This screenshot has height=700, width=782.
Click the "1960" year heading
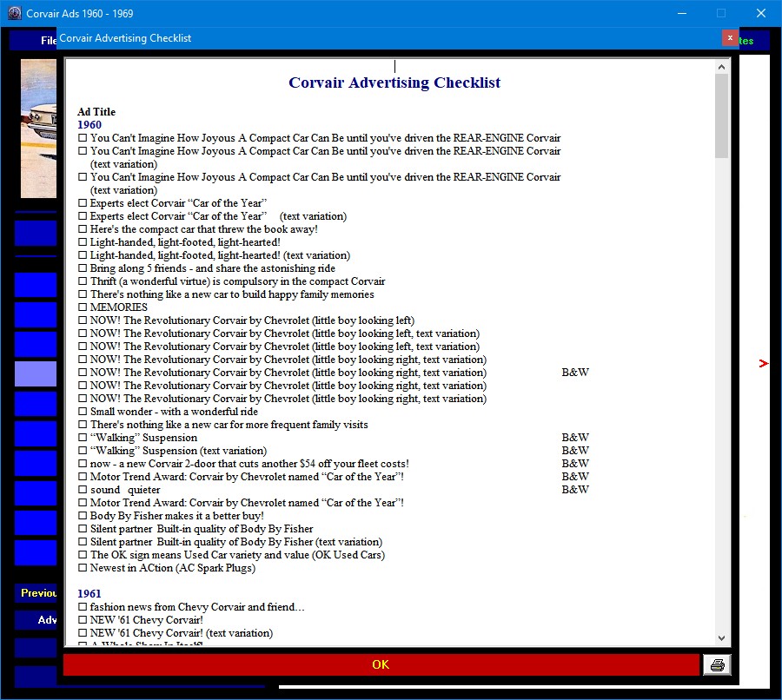[89, 125]
